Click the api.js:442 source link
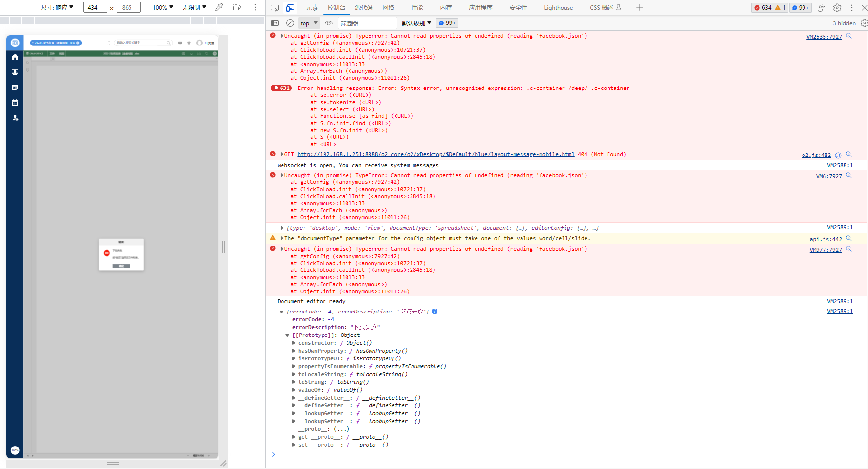 825,239
